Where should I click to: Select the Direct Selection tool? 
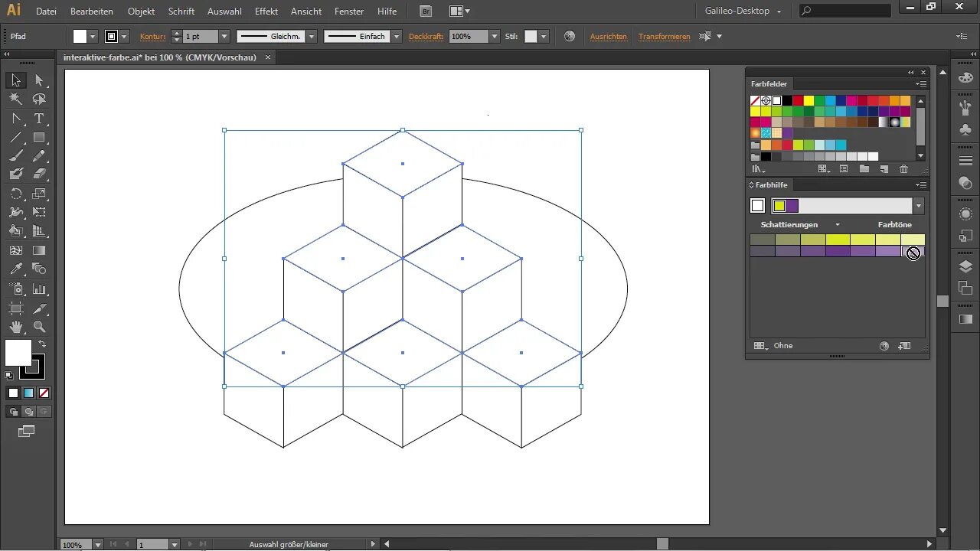(x=39, y=80)
